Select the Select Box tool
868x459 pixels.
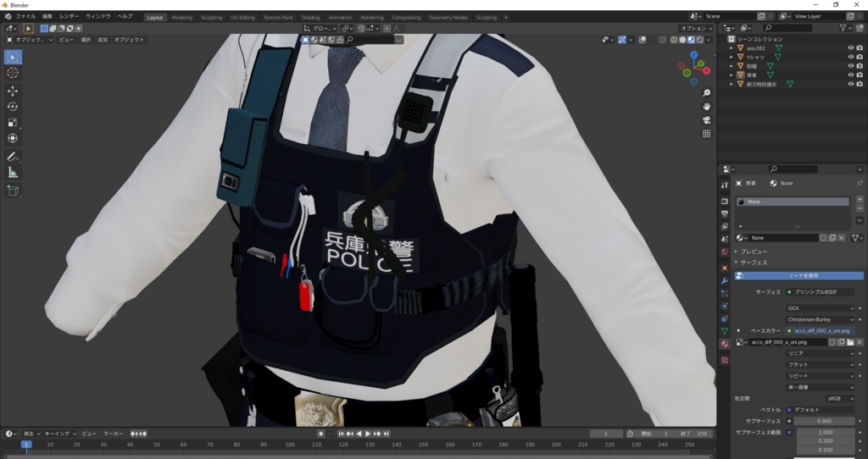pyautogui.click(x=13, y=57)
